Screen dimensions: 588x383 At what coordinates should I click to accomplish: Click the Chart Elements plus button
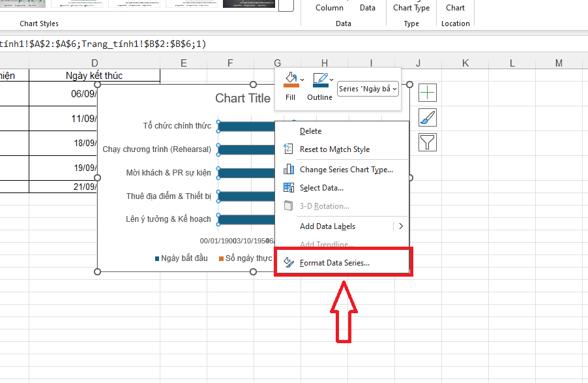point(428,93)
